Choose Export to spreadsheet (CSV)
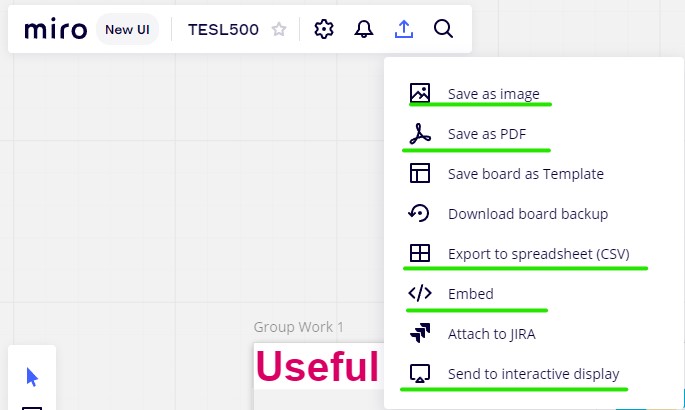 (x=538, y=254)
